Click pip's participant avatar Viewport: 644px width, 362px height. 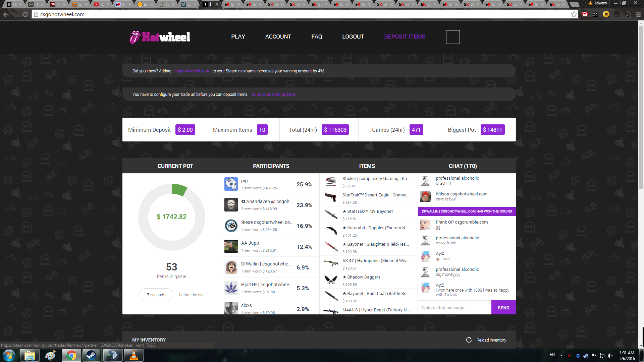tap(231, 184)
